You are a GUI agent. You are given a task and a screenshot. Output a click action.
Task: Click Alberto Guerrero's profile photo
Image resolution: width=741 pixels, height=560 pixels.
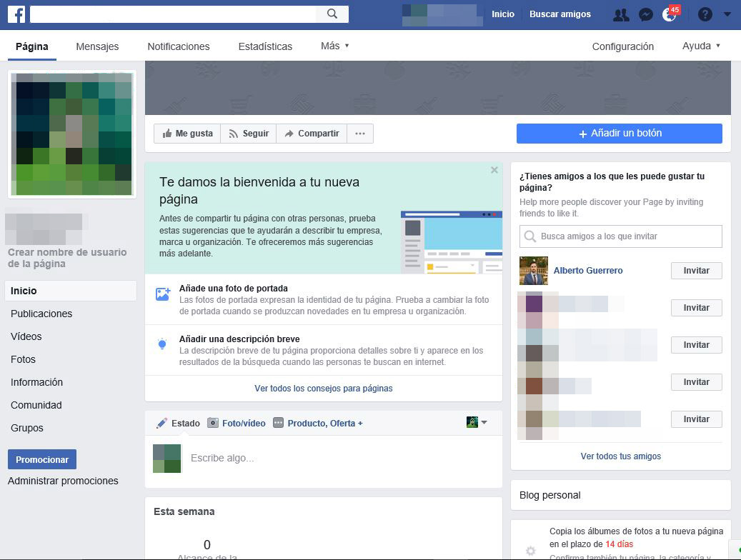click(x=534, y=270)
